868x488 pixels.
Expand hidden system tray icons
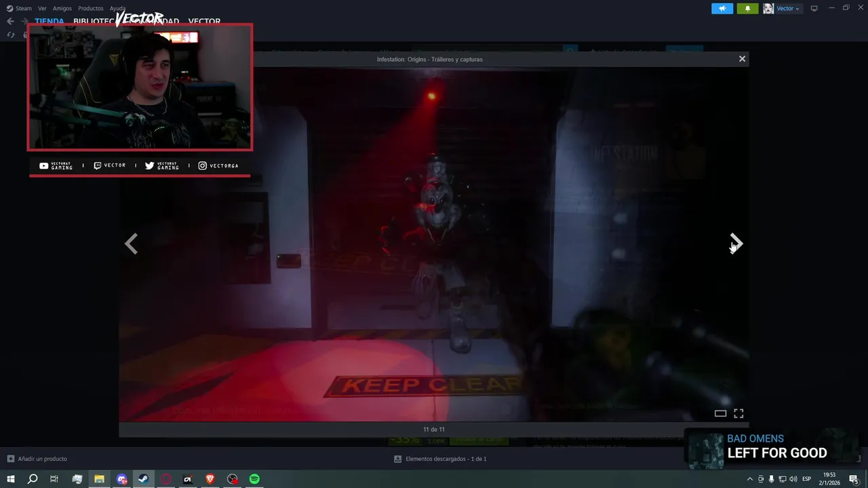[749, 479]
